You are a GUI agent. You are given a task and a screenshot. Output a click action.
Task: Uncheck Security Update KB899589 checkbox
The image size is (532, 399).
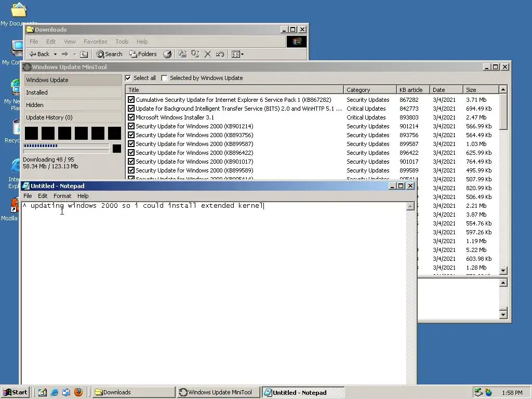[131, 170]
